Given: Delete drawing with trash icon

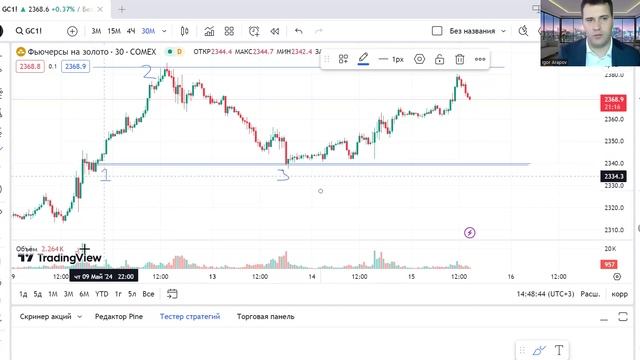Looking at the screenshot, I should (x=460, y=59).
